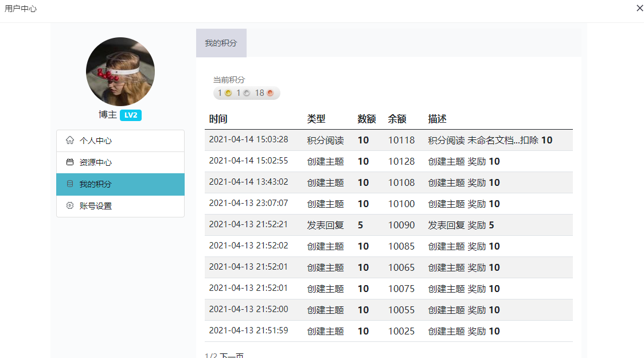Click the box icon beside 资源中心
This screenshot has width=644, height=358.
tap(70, 162)
